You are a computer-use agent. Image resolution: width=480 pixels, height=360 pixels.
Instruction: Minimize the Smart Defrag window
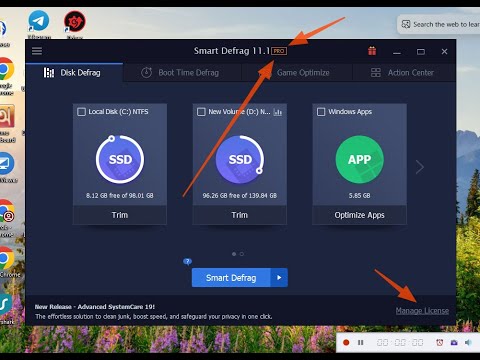[x=397, y=52]
